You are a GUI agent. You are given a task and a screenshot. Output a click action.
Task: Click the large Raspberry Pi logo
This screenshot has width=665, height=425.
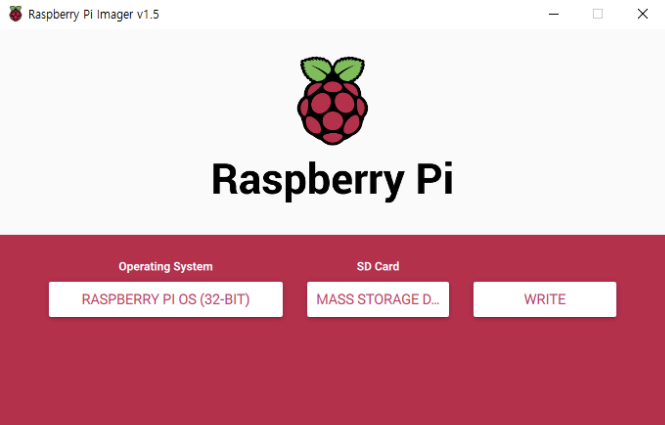332,101
